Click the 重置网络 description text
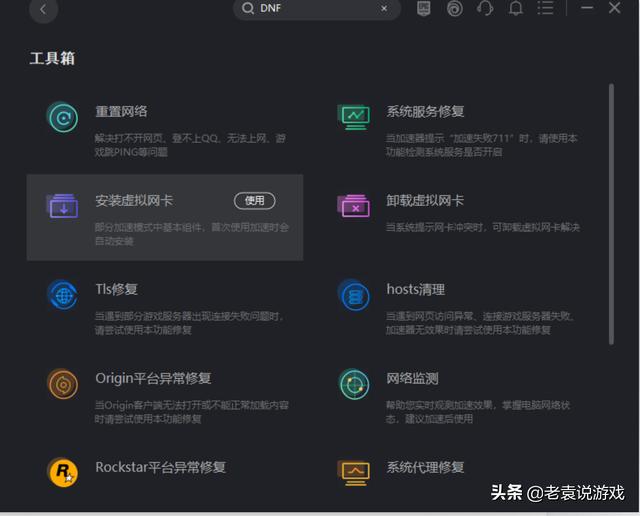This screenshot has width=640, height=516. click(190, 145)
